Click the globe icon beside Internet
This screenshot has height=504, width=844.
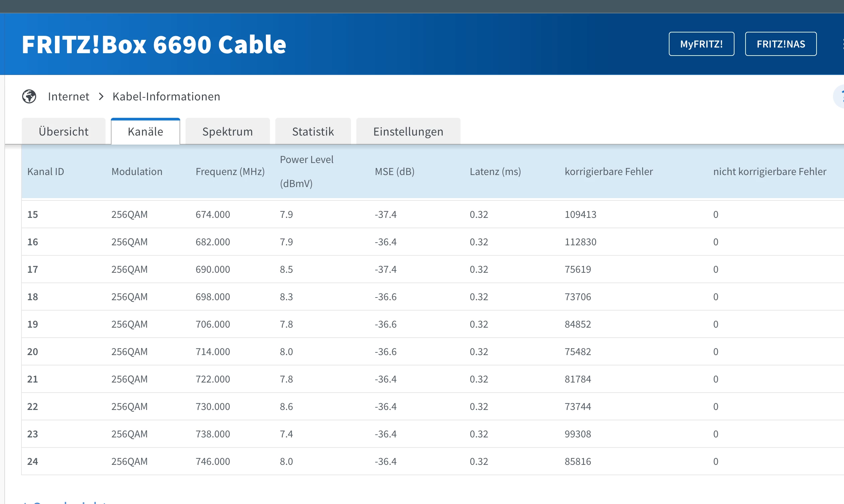coord(29,96)
